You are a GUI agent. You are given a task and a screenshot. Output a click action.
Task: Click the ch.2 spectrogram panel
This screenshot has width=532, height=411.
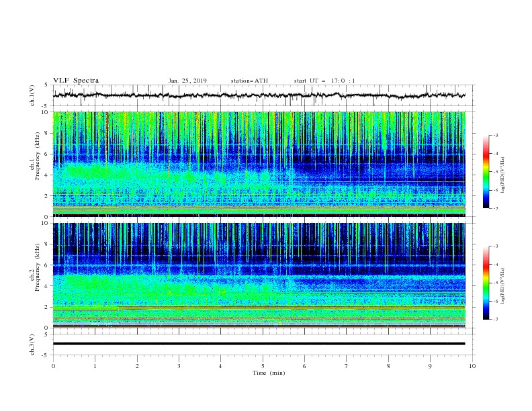(259, 275)
